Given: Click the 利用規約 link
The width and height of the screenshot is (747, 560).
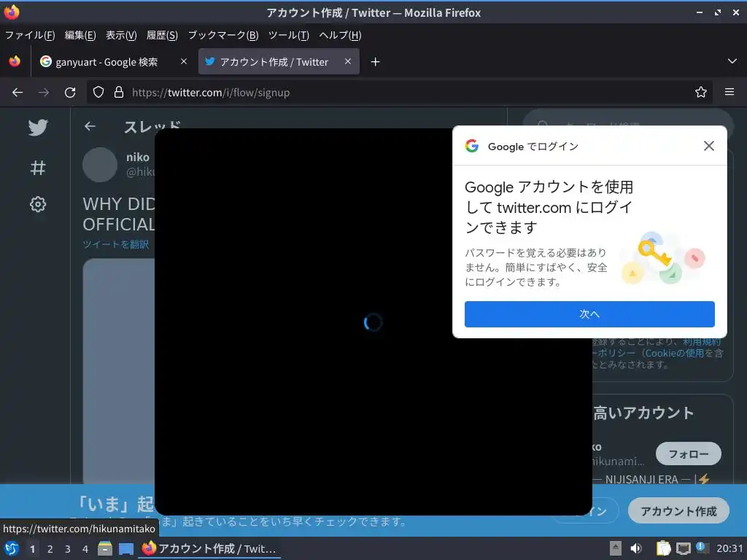Looking at the screenshot, I should coord(702,341).
